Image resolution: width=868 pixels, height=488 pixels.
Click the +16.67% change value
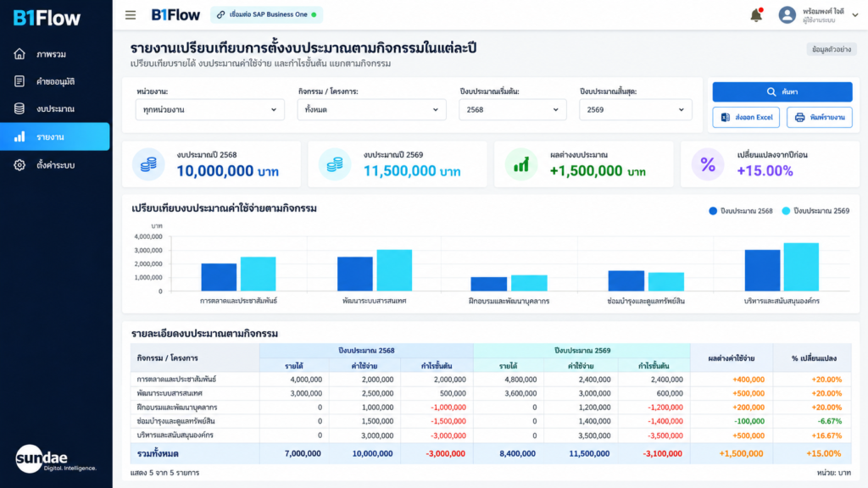[x=827, y=435]
